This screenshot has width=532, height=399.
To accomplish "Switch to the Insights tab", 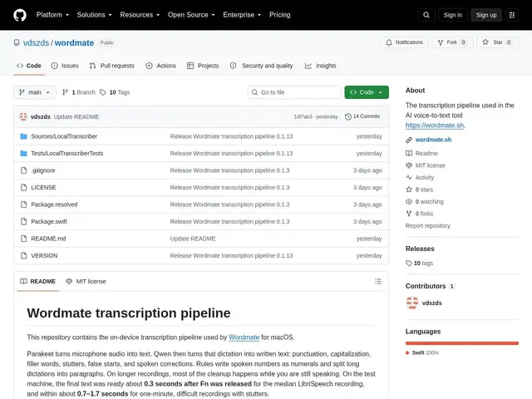I will click(x=321, y=66).
